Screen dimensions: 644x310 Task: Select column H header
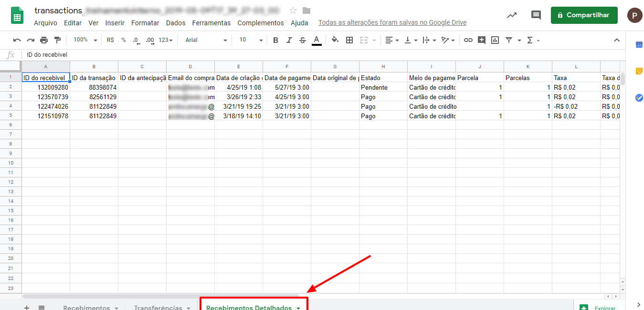[x=383, y=66]
